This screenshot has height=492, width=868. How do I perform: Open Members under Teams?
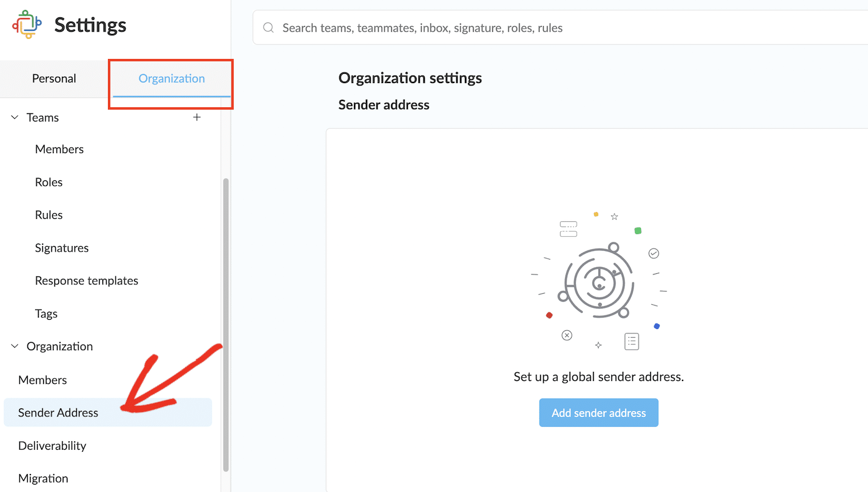(x=59, y=149)
